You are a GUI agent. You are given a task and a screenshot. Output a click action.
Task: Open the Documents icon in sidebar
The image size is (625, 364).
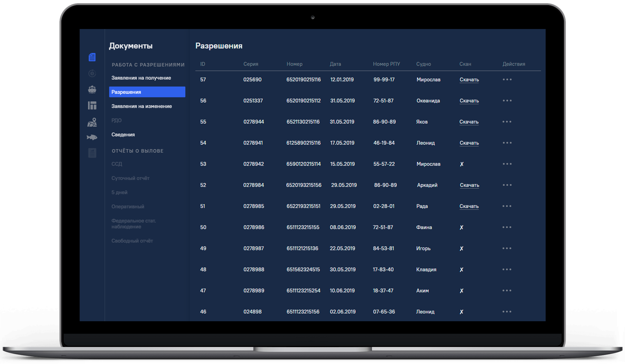(x=92, y=57)
